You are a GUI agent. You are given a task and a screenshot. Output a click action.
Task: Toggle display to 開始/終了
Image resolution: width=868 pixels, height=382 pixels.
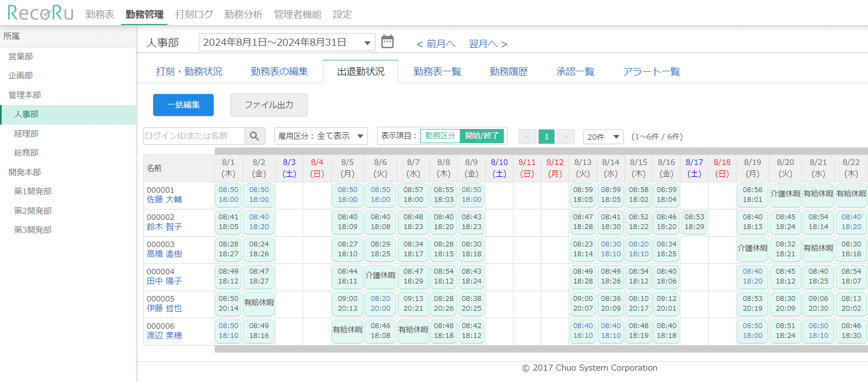click(482, 136)
